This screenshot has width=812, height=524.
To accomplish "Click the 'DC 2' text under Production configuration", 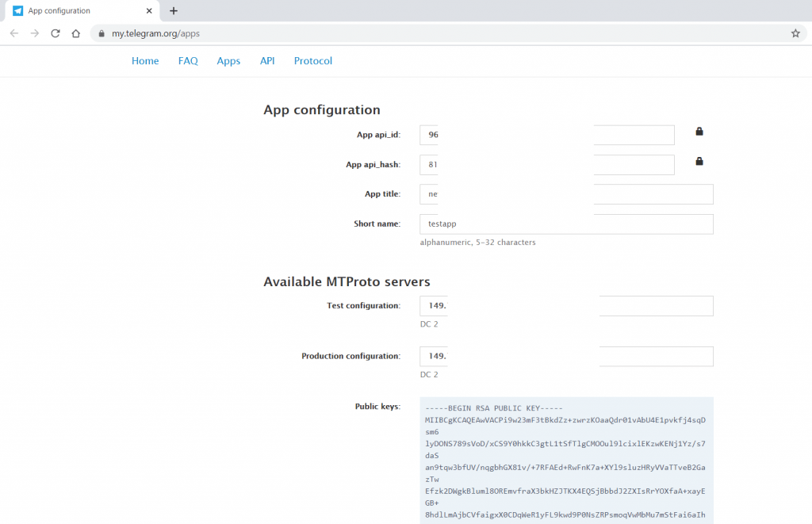I will [429, 374].
